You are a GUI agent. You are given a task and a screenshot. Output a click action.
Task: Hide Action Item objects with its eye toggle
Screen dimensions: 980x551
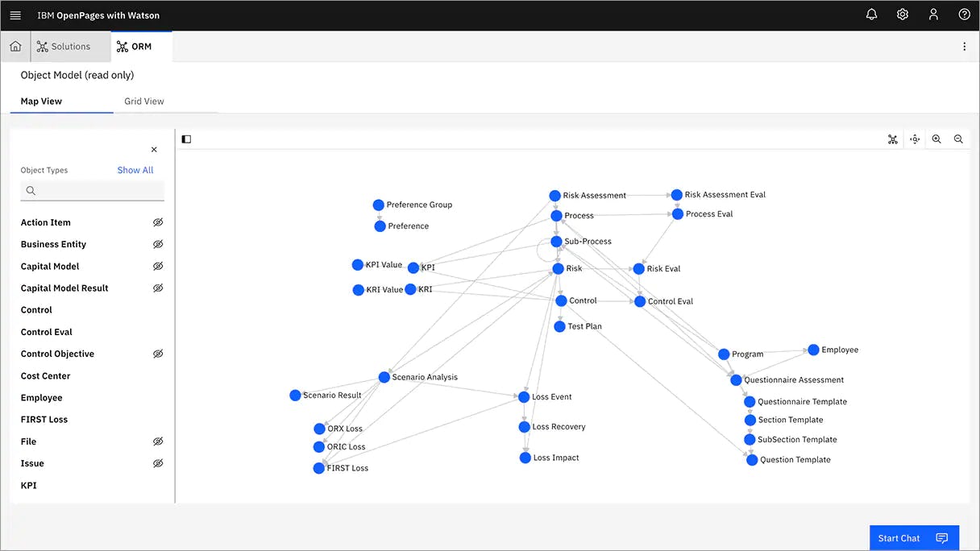point(158,222)
